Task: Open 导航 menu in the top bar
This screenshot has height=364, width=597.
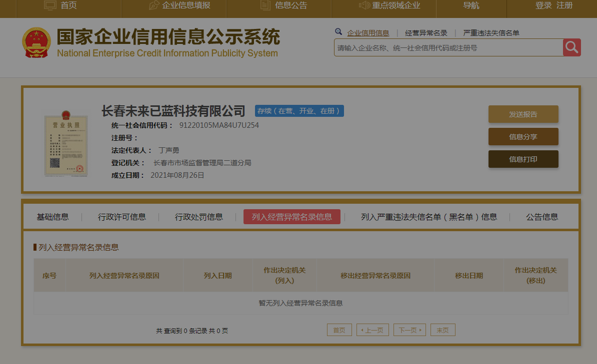Action: point(471,5)
